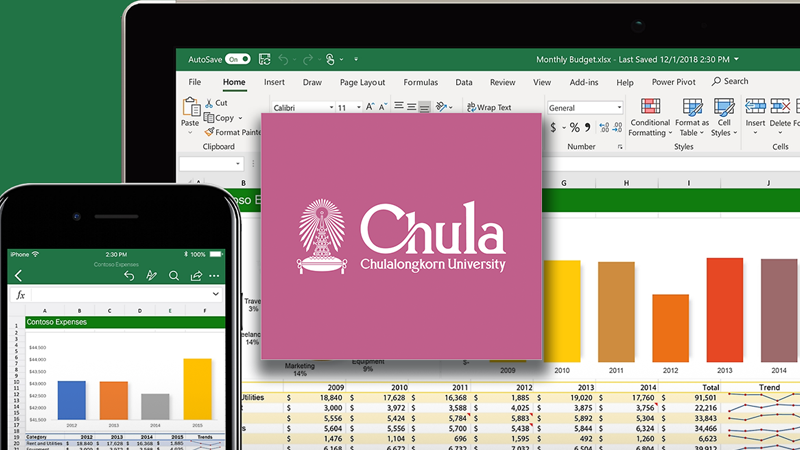
Task: Open the Help tab
Action: pyautogui.click(x=624, y=82)
